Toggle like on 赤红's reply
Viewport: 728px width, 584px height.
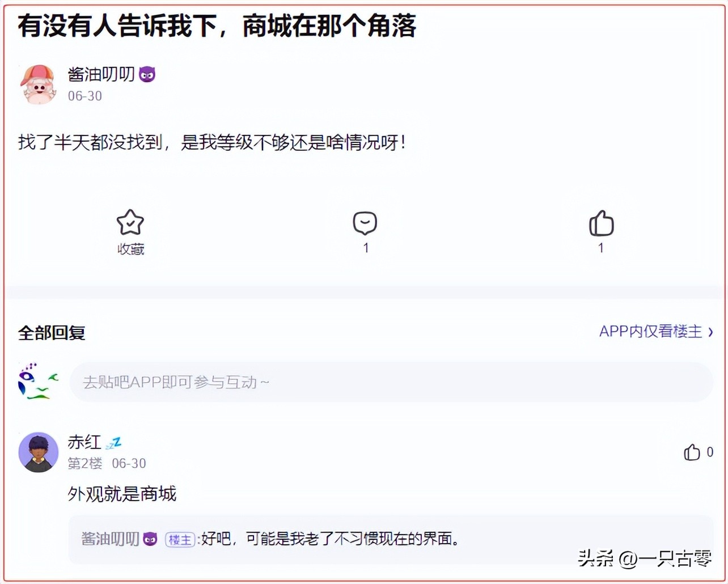pos(692,452)
